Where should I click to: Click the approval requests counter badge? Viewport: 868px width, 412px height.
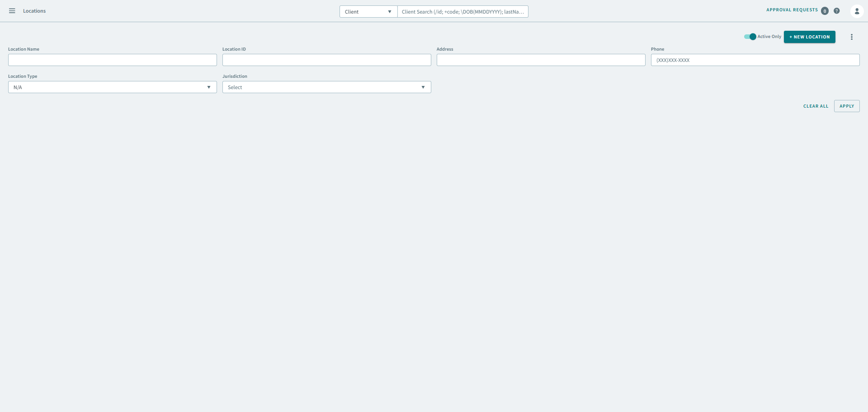(825, 11)
